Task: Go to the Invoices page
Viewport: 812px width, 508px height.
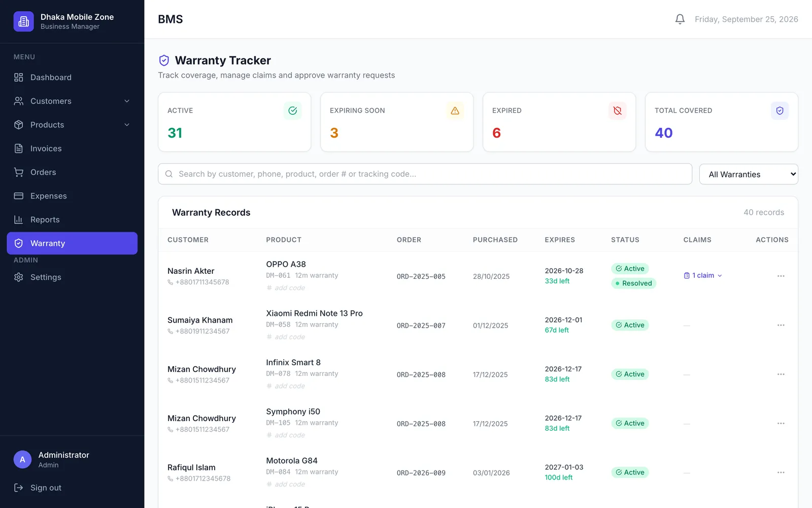Action: (72, 148)
